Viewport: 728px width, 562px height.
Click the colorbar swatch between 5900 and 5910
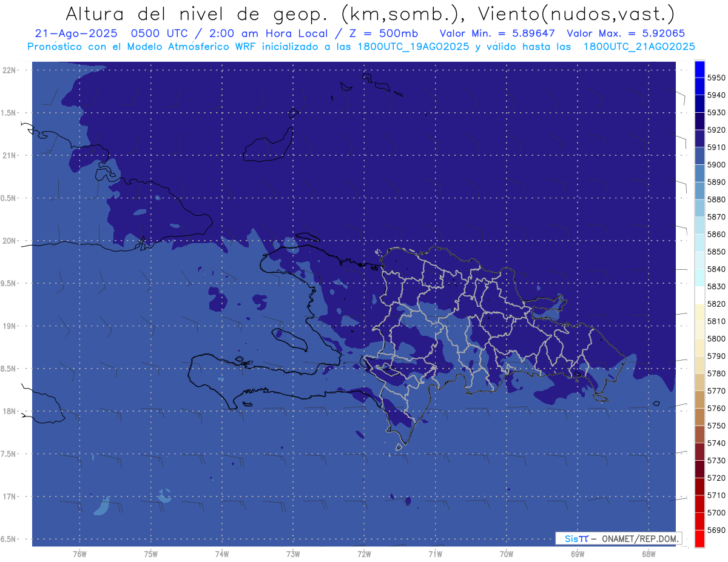[x=699, y=156]
